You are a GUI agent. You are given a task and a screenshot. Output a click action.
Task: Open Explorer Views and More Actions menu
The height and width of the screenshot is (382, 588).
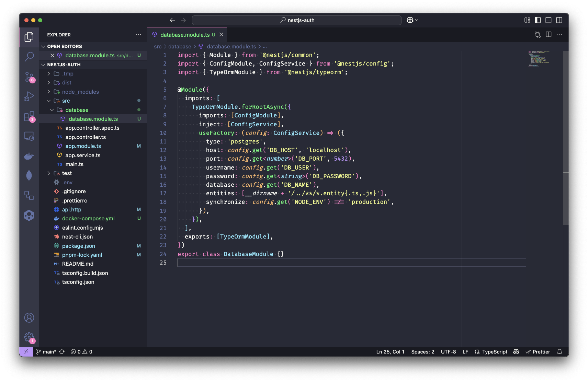(138, 35)
